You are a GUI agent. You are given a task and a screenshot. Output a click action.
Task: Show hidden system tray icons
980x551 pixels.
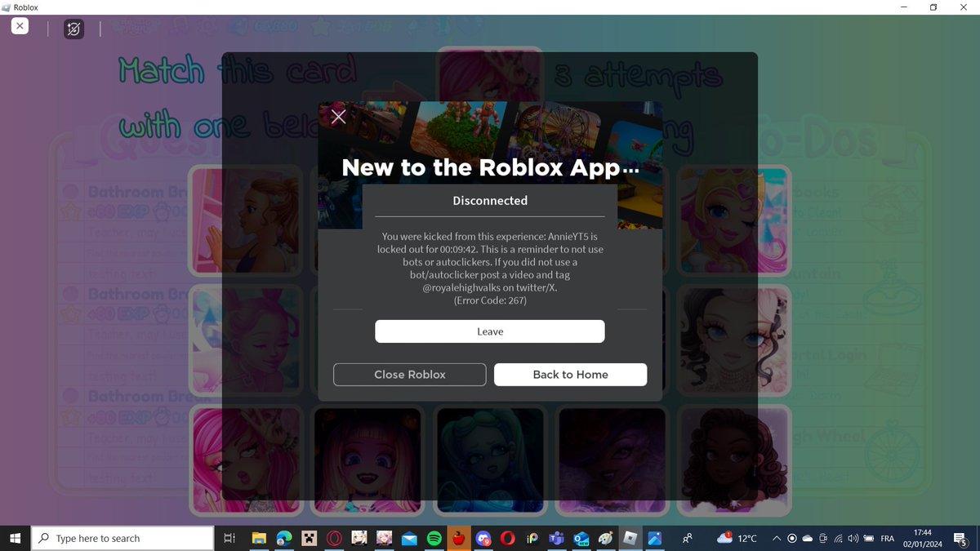click(x=776, y=538)
